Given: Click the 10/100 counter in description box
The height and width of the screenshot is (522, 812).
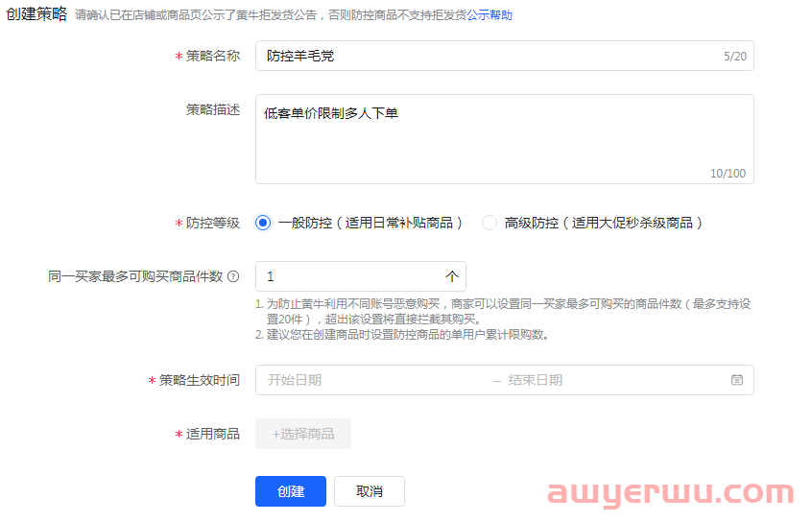Looking at the screenshot, I should [x=728, y=174].
